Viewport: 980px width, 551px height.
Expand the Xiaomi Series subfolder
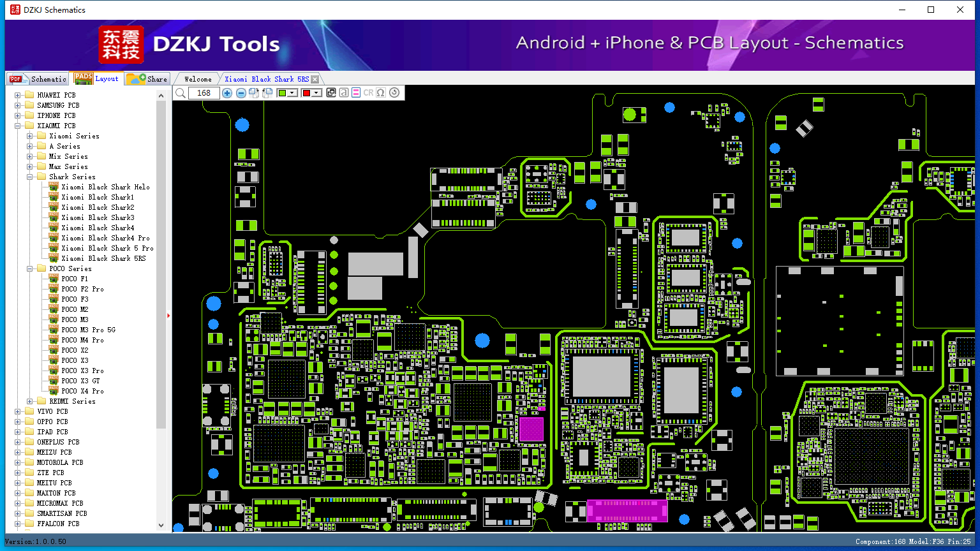(29, 136)
